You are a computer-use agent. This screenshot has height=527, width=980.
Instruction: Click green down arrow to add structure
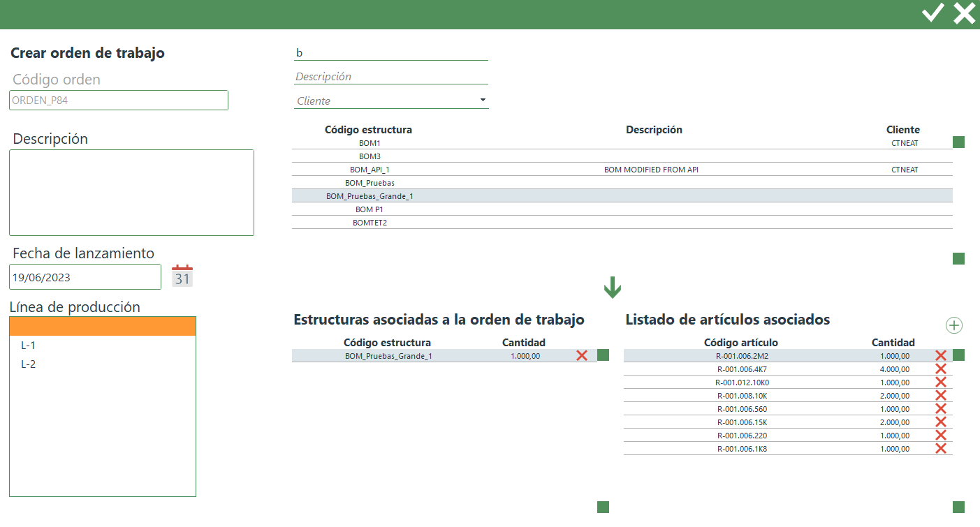(613, 287)
